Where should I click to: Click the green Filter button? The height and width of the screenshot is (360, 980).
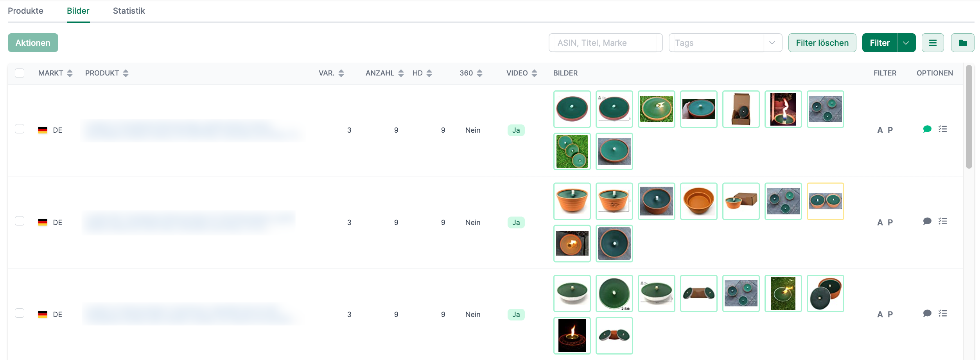pyautogui.click(x=879, y=43)
